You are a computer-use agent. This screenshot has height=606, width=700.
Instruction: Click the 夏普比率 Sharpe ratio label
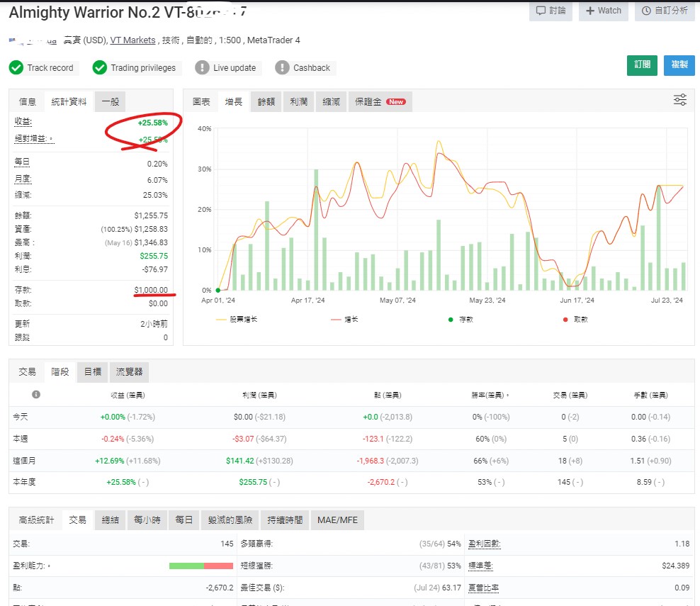click(483, 588)
